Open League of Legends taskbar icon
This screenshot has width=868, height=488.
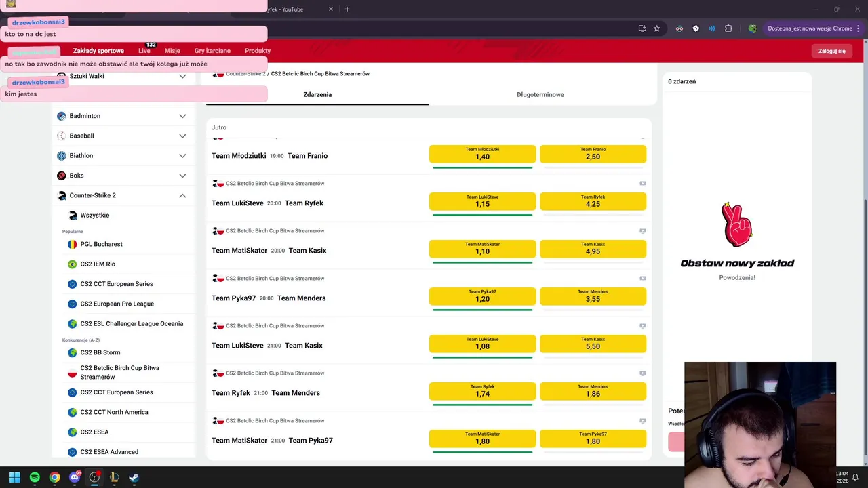114,477
